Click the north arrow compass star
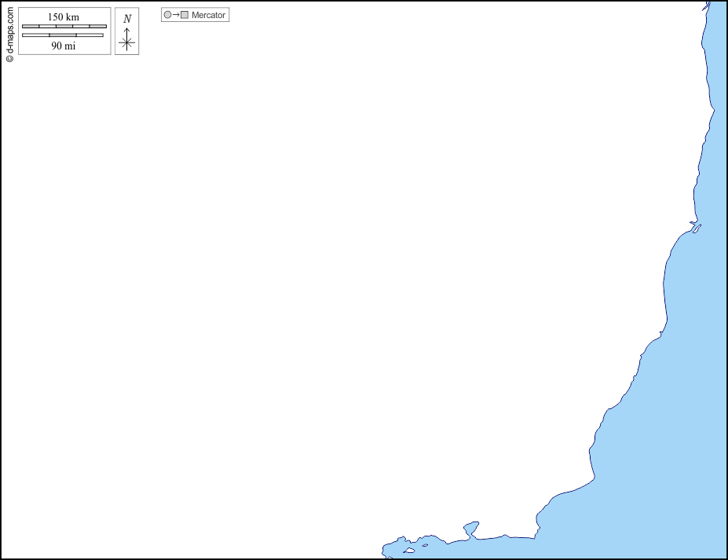 click(126, 42)
